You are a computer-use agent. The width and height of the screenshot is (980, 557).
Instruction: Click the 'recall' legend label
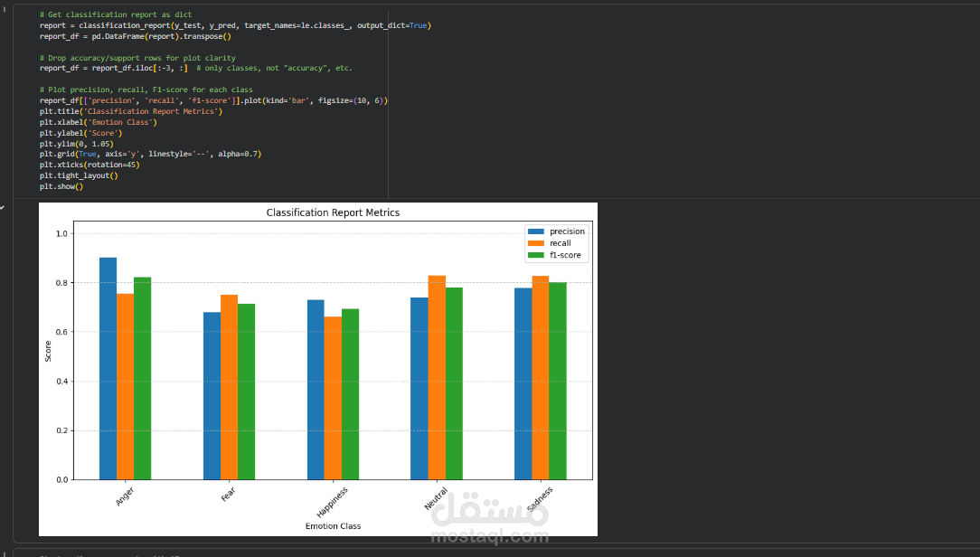pos(560,243)
